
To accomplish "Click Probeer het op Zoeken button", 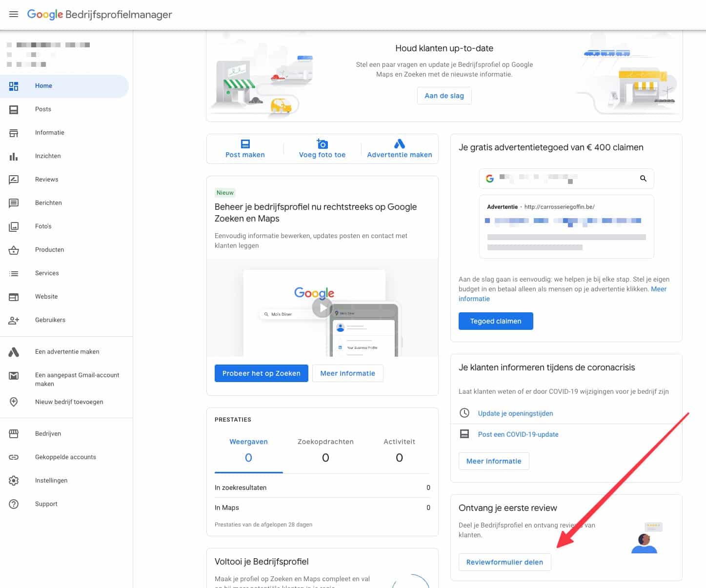I will coord(262,373).
